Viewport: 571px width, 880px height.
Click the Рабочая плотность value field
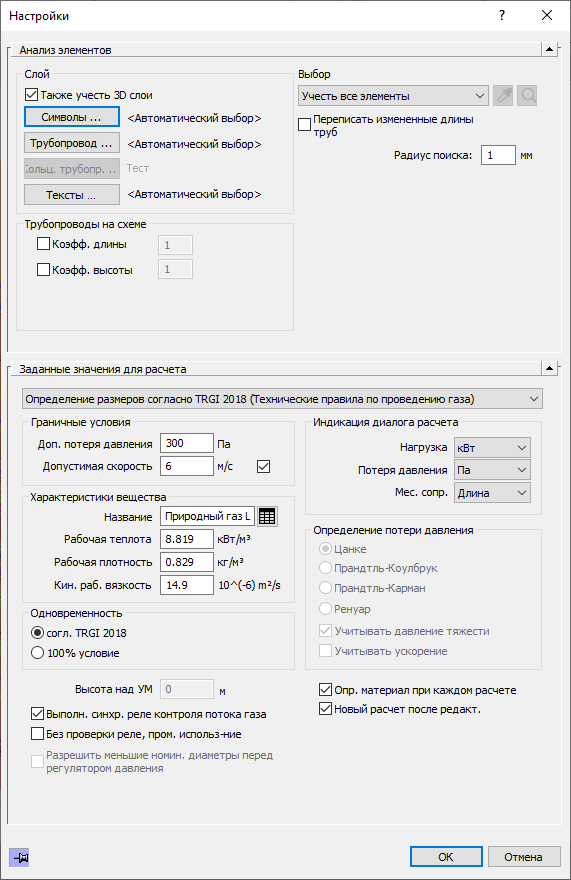pyautogui.click(x=186, y=562)
